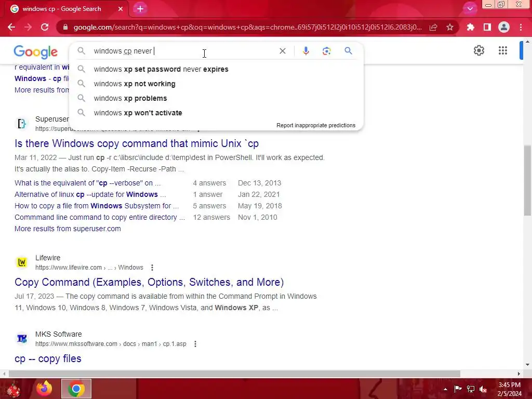Viewport: 532px width, 399px height.
Task: Open 'Is there Windows copy command that mimic Unix cp'
Action: (137, 143)
